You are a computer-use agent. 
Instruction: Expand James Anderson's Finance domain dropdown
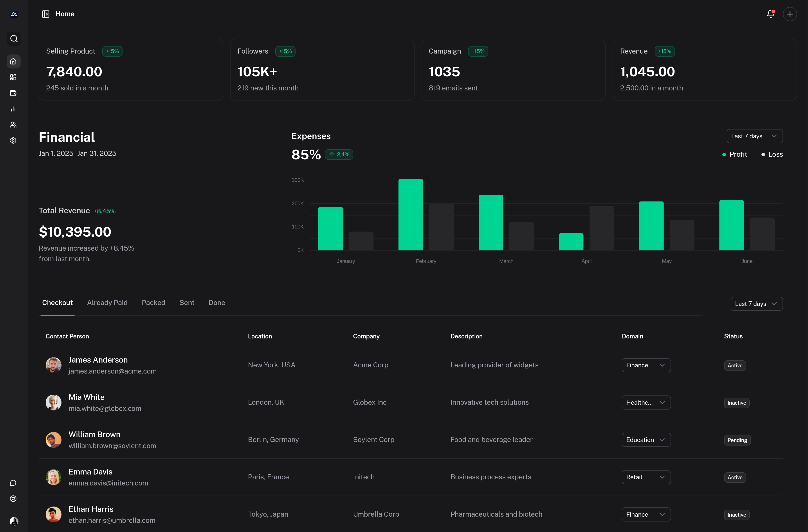(x=646, y=365)
